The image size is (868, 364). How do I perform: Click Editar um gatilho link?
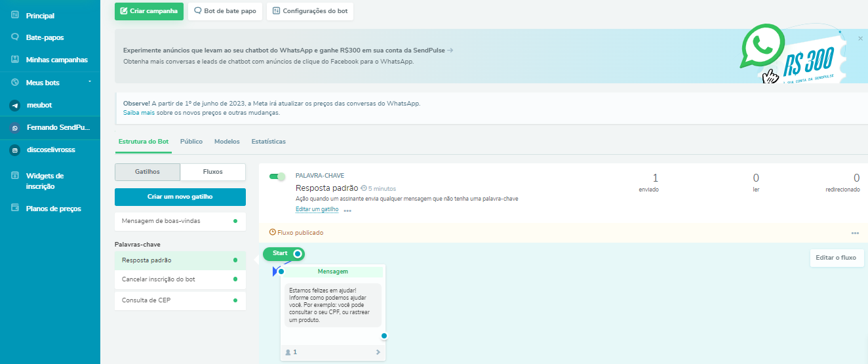coord(317,209)
